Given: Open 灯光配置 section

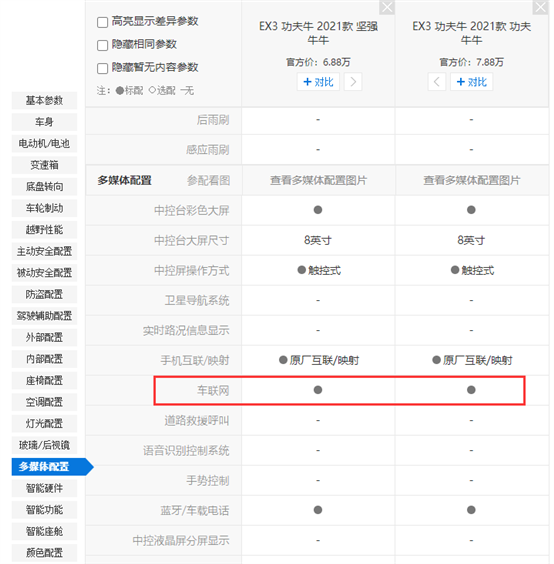Looking at the screenshot, I should (44, 424).
